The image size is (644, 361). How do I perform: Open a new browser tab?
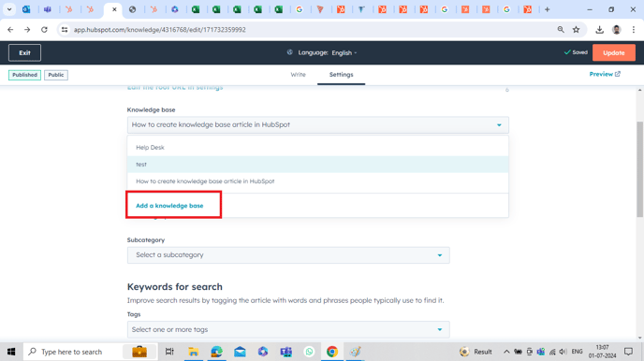(547, 9)
